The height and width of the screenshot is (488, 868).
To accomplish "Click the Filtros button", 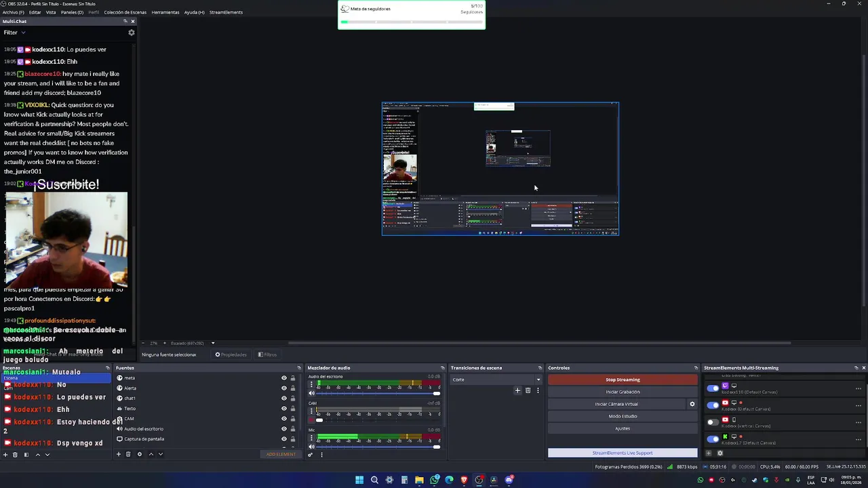I will click(267, 354).
